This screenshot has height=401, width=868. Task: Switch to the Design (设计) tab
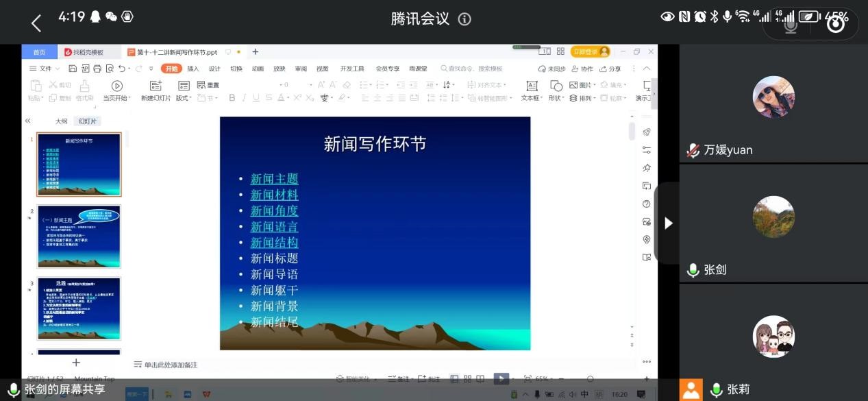click(214, 69)
